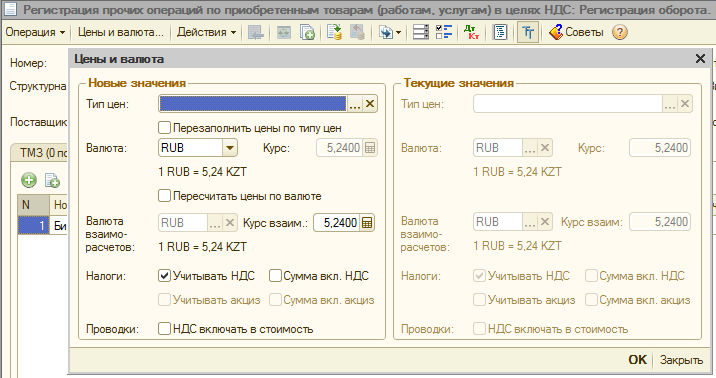Image resolution: width=716 pixels, height=378 pixels.
Task: Switch to the ТМЗ tab
Action: 40,152
